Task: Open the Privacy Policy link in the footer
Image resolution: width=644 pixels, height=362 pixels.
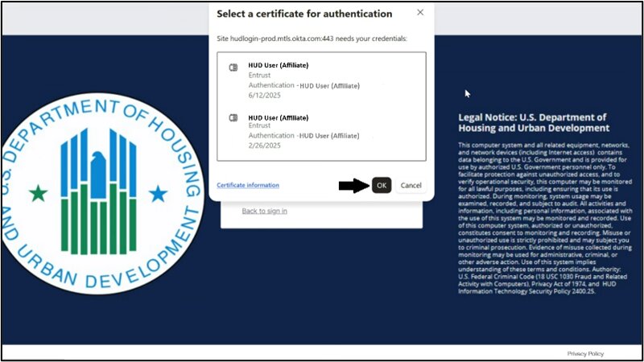Action: (585, 353)
